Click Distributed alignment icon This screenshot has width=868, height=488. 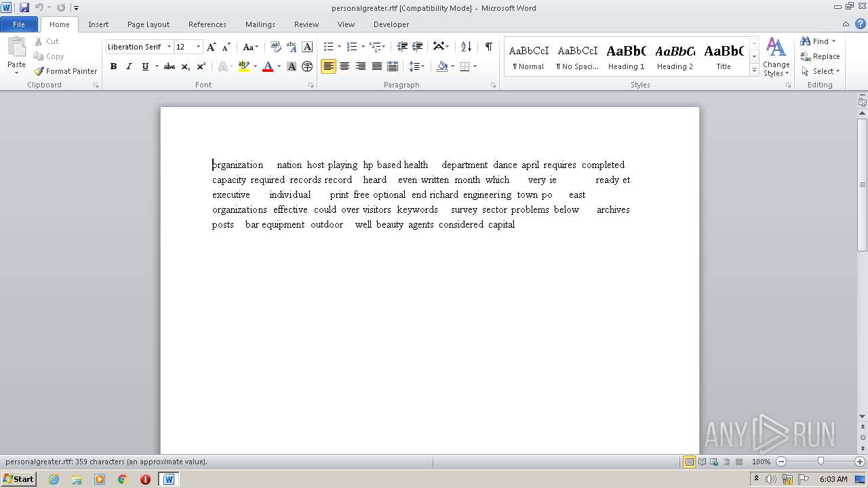tap(392, 66)
